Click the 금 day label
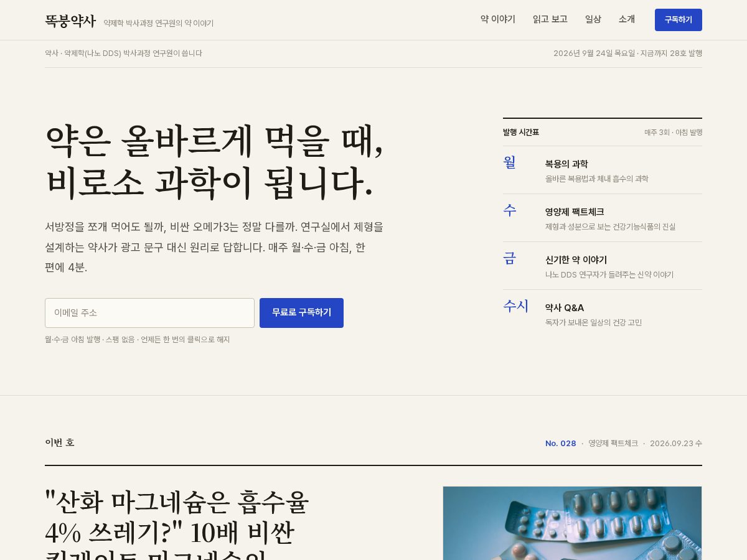The width and height of the screenshot is (747, 560). click(510, 258)
